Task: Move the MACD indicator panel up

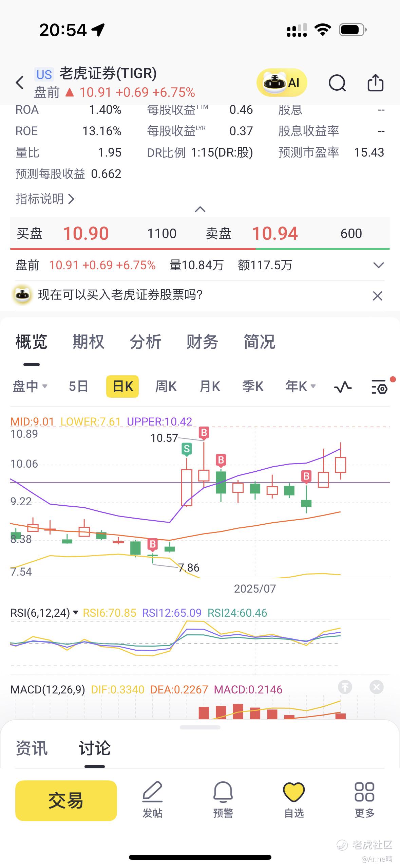Action: (x=345, y=687)
